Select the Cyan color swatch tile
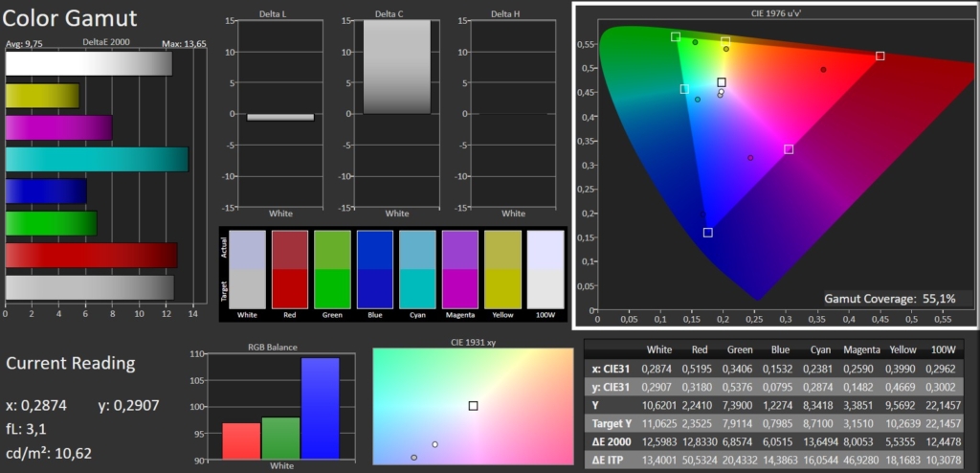980x473 pixels. [417, 269]
